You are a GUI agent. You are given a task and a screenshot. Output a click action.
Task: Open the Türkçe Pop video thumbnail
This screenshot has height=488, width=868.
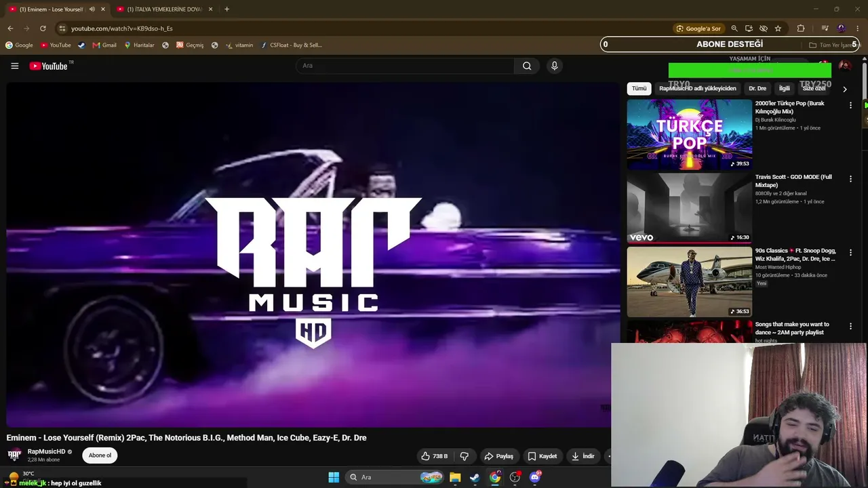coord(689,134)
